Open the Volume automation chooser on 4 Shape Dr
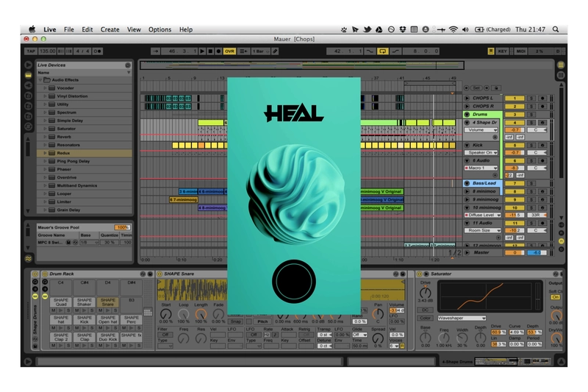This screenshot has width=588, height=392. pyautogui.click(x=481, y=129)
